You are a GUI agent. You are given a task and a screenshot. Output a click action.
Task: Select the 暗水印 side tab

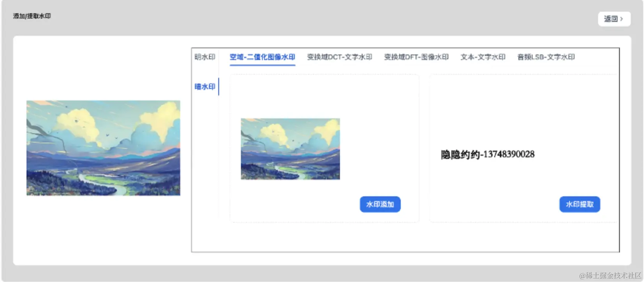205,86
